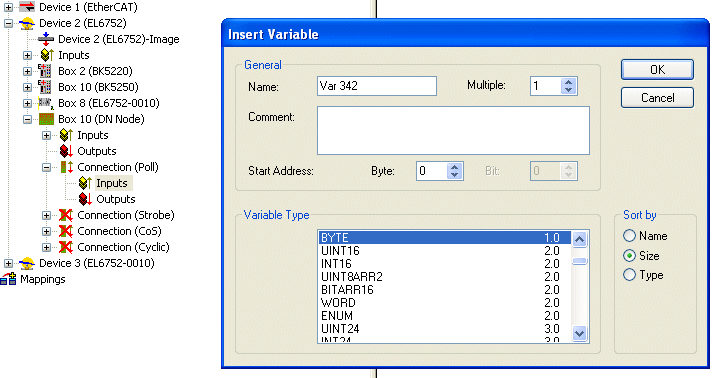Click the Device 3 (EL6752-0010) icon
The image size is (721, 378).
click(27, 263)
